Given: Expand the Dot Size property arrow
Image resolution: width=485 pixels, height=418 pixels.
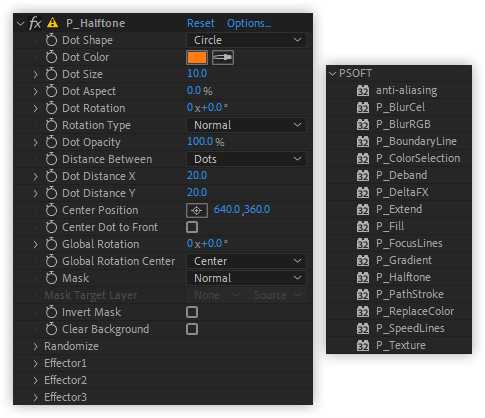Looking at the screenshot, I should (x=36, y=74).
